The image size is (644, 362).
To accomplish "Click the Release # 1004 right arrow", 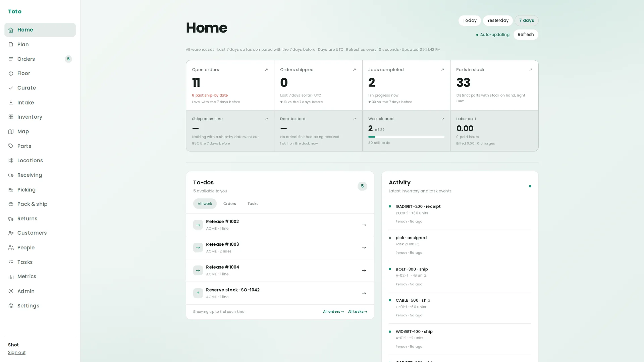I will point(364,270).
